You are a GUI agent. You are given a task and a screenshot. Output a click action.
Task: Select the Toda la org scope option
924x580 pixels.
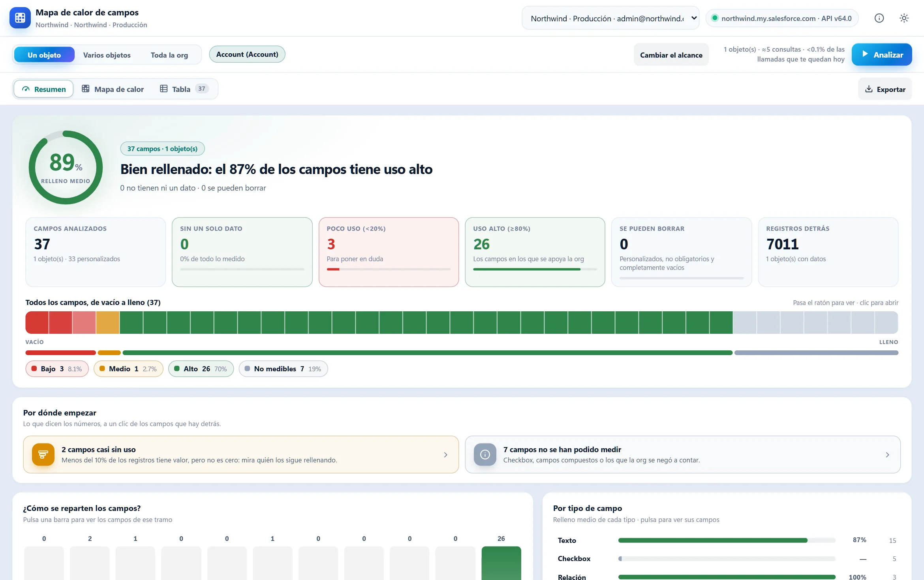pos(169,55)
